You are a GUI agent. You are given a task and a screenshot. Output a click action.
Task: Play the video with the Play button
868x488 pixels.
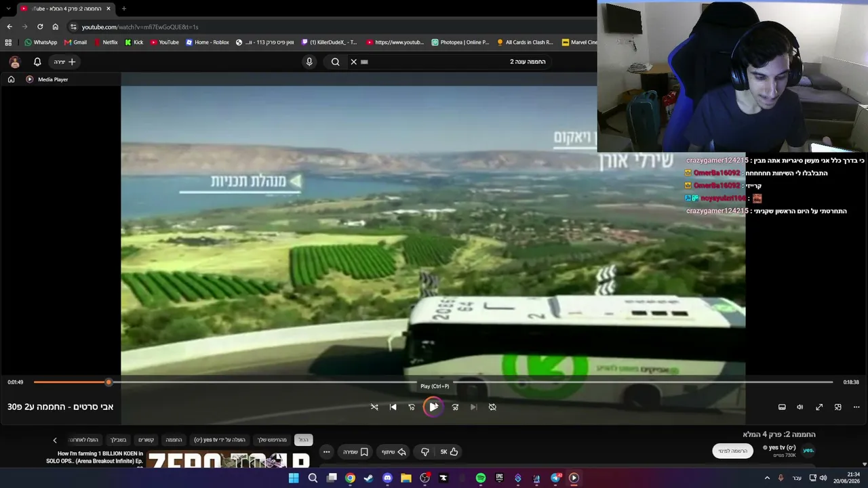coord(433,407)
